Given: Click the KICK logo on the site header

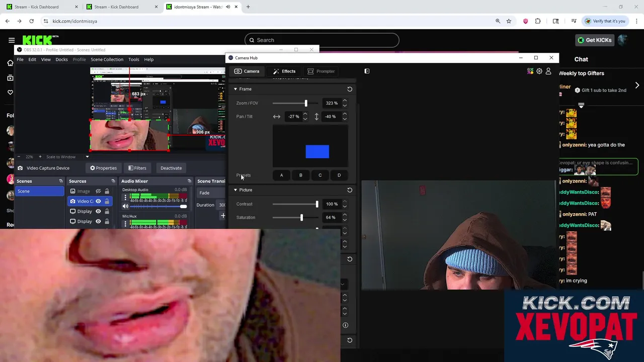Looking at the screenshot, I should (40, 40).
